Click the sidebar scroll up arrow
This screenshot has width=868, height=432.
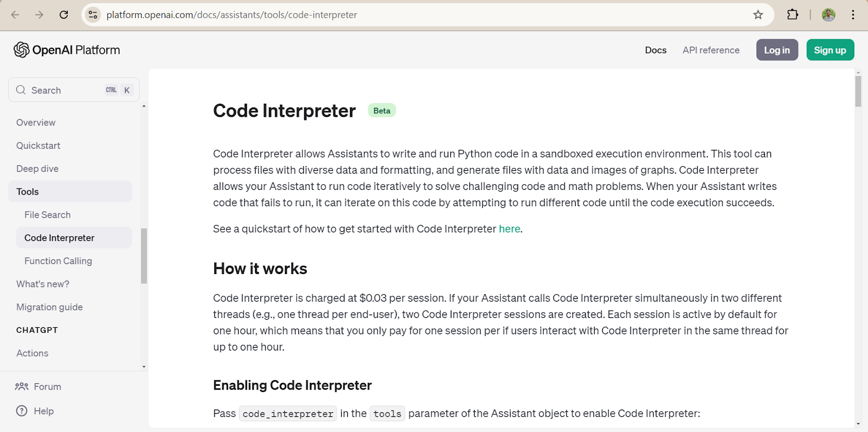pyautogui.click(x=144, y=106)
